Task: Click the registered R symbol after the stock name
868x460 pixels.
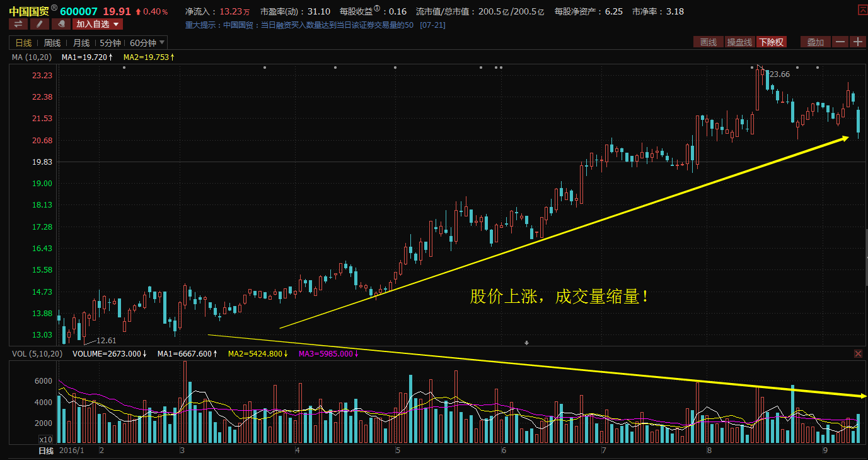Action: click(x=54, y=8)
